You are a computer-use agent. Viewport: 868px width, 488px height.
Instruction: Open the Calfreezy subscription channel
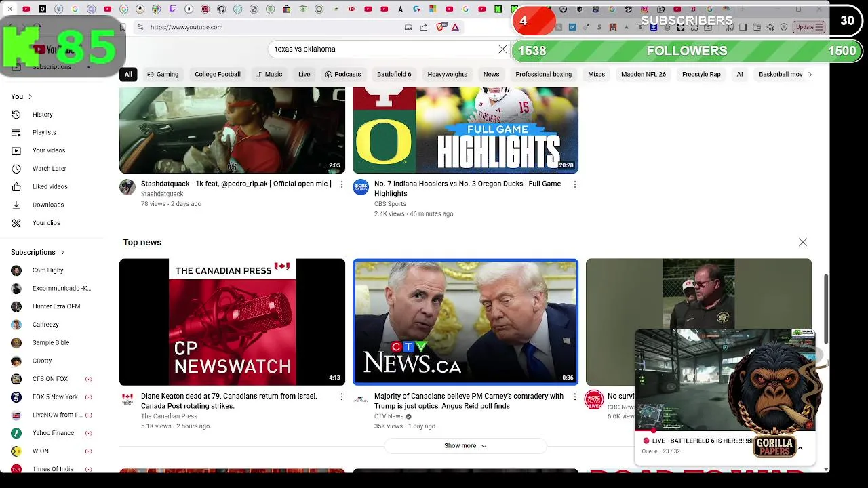[45, 325]
